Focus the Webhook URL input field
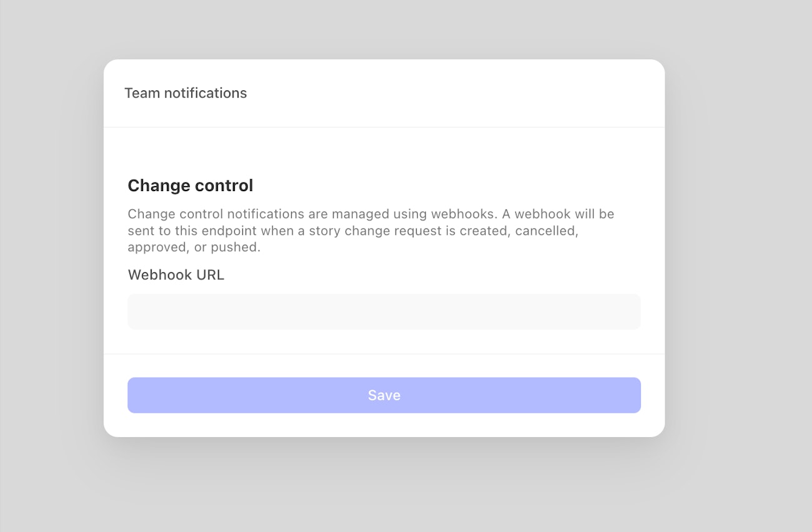The image size is (812, 532). coord(384,312)
